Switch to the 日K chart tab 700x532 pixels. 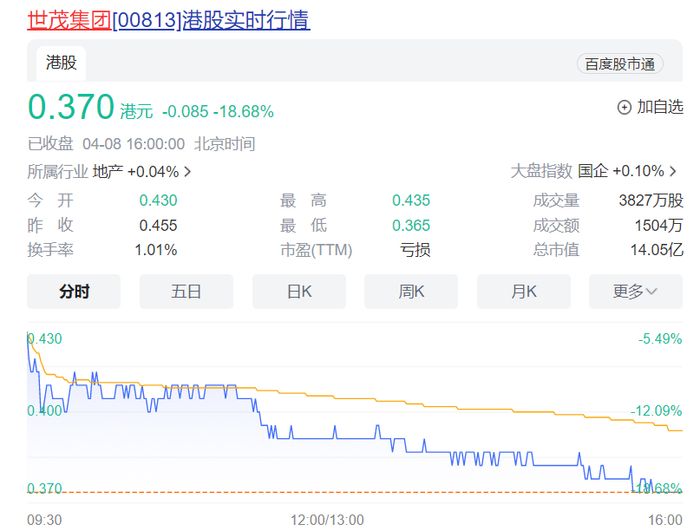(299, 291)
